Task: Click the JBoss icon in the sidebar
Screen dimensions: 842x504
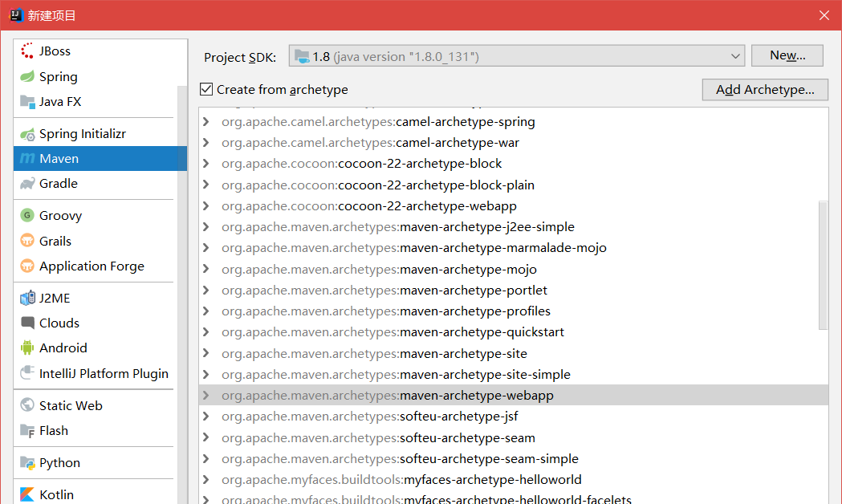Action: pyautogui.click(x=27, y=51)
